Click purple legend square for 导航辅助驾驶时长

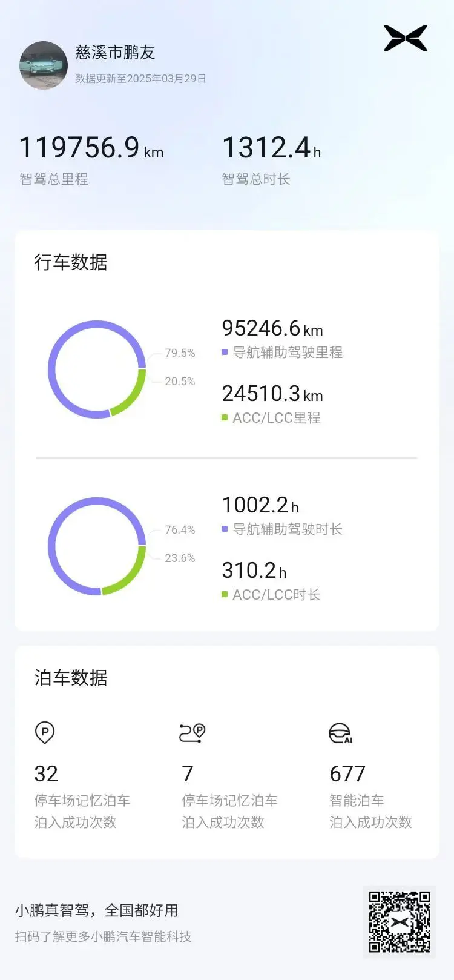click(x=225, y=529)
